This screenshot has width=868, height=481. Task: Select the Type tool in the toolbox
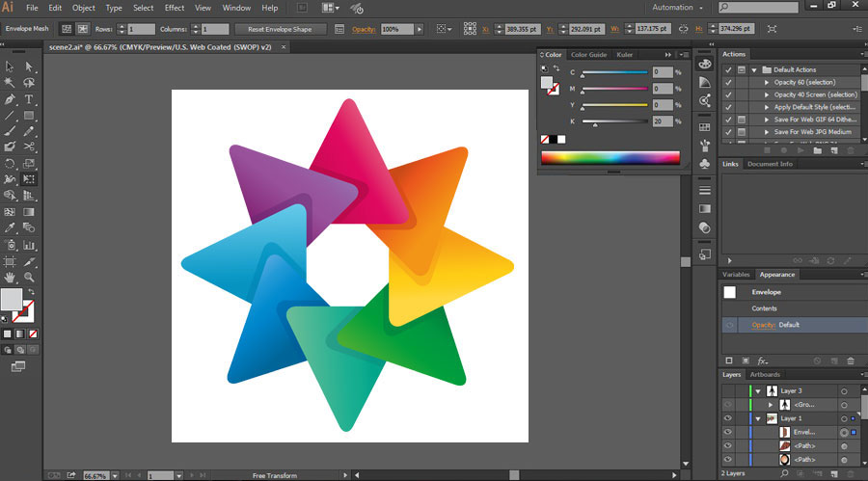(x=30, y=99)
